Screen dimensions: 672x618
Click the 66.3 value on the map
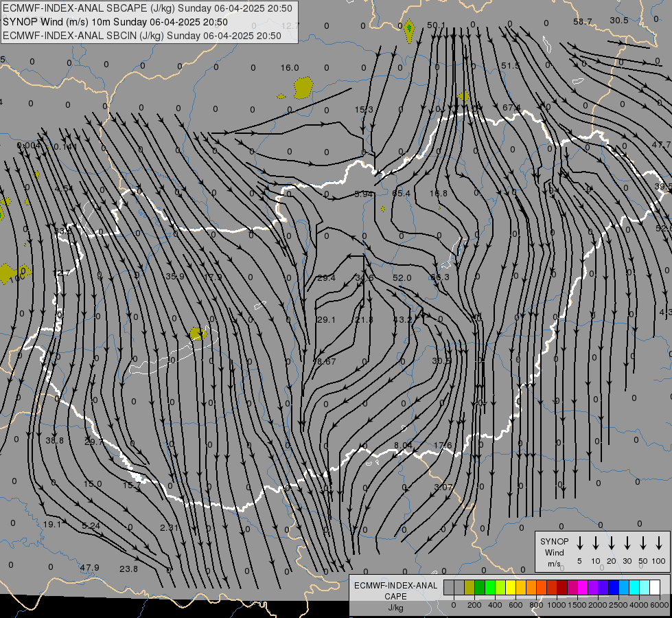(440, 277)
